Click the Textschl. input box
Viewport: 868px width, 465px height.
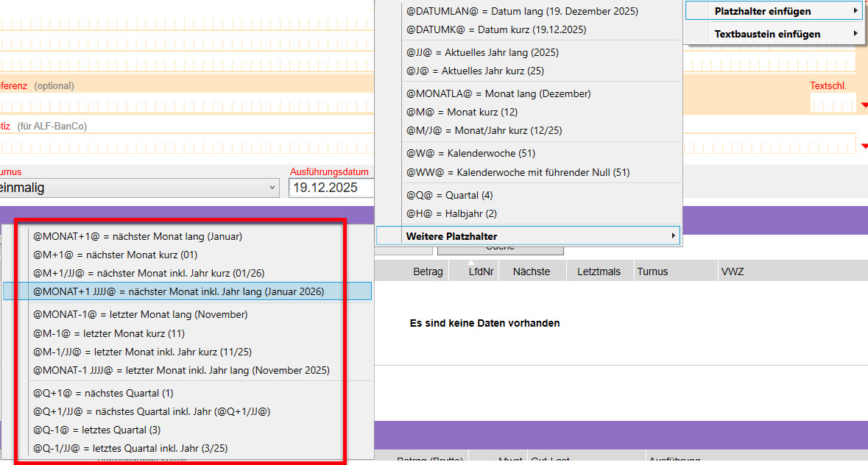[x=833, y=104]
